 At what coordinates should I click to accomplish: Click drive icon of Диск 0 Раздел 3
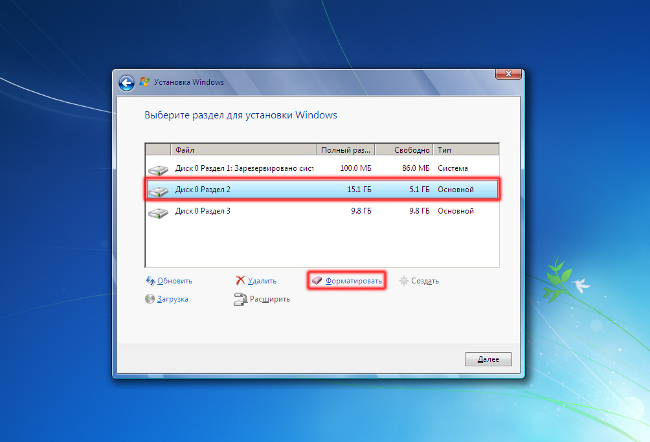click(158, 213)
